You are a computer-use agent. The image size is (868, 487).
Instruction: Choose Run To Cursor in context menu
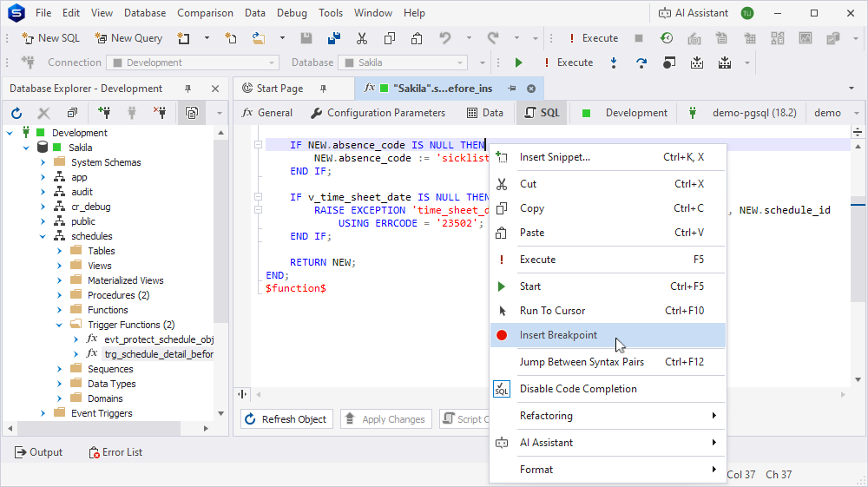coord(608,311)
